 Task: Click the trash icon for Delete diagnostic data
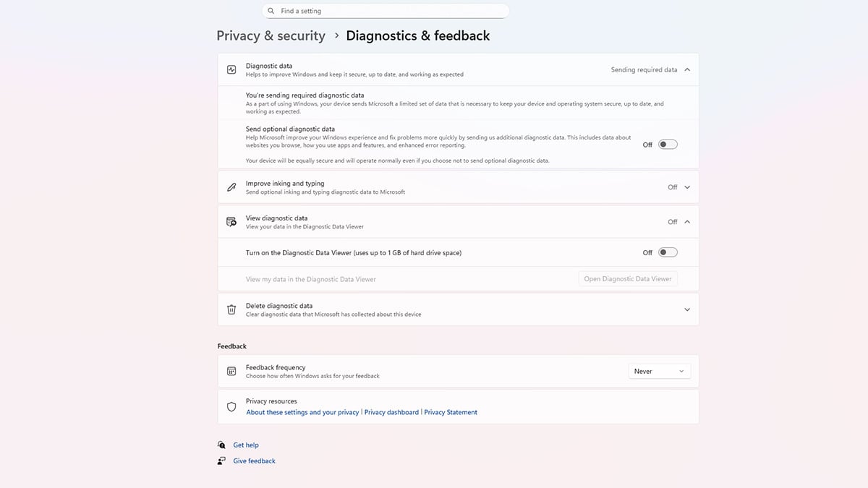[231, 309]
